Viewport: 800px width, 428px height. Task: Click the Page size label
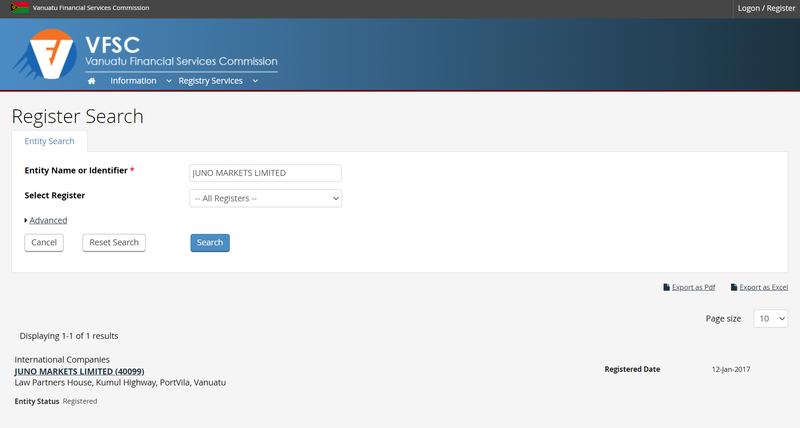(x=723, y=319)
